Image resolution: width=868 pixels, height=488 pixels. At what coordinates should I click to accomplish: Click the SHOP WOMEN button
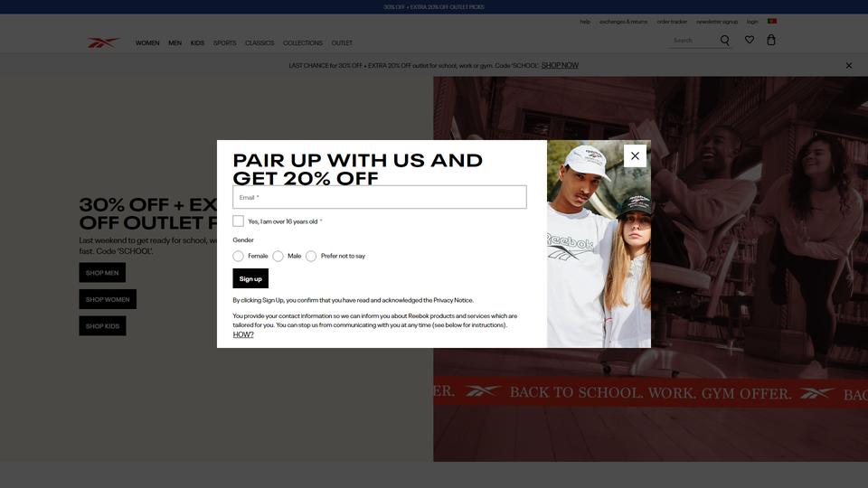[x=108, y=299]
